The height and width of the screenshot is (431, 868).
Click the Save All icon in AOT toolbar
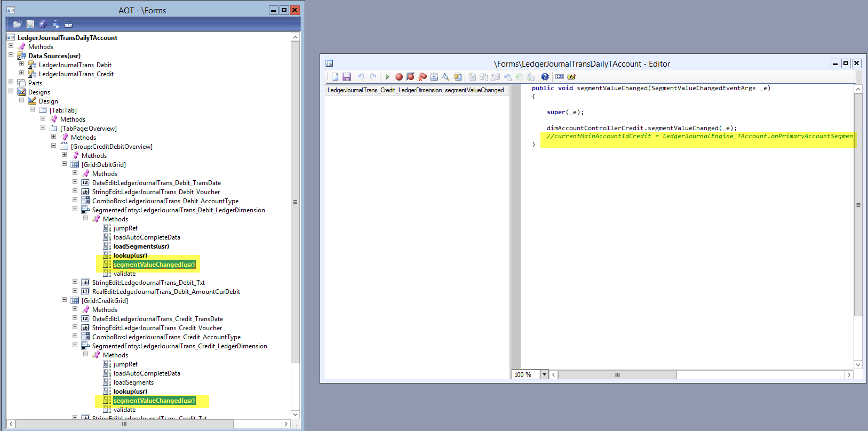coord(43,24)
